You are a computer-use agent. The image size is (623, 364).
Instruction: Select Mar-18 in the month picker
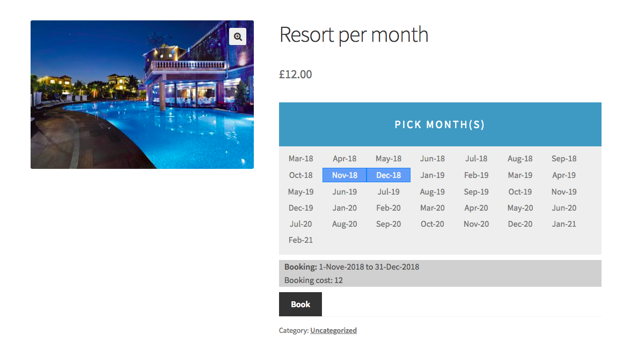pyautogui.click(x=300, y=159)
